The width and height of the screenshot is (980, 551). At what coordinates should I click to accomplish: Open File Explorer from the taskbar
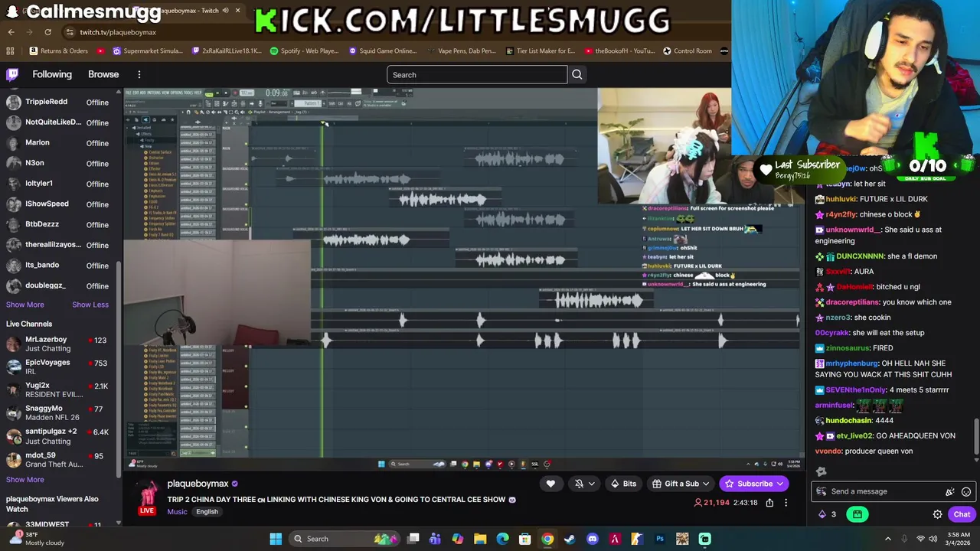480,539
